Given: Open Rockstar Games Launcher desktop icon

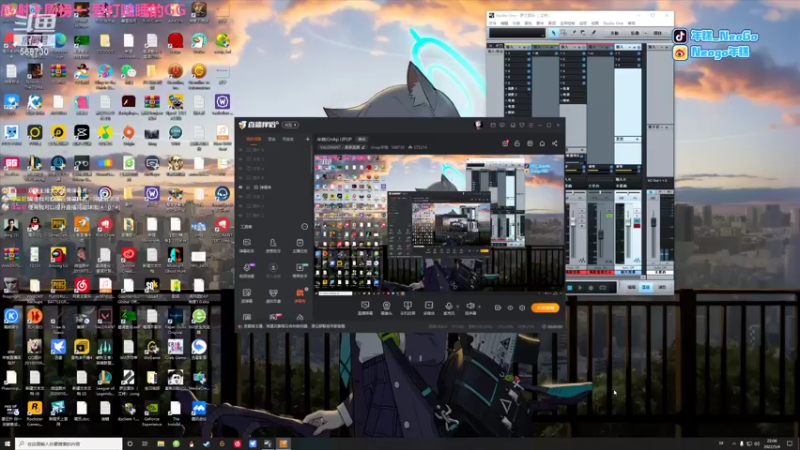Looking at the screenshot, I should (35, 412).
